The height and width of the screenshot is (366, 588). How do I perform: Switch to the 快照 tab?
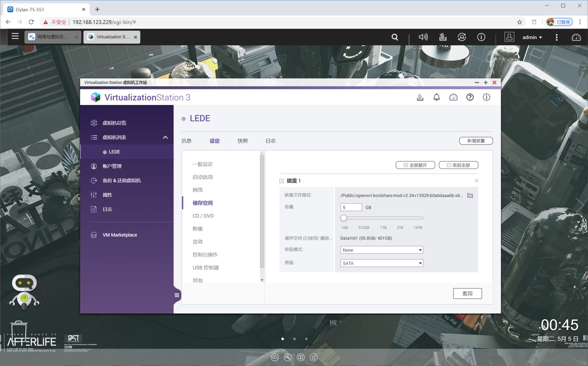tap(243, 141)
